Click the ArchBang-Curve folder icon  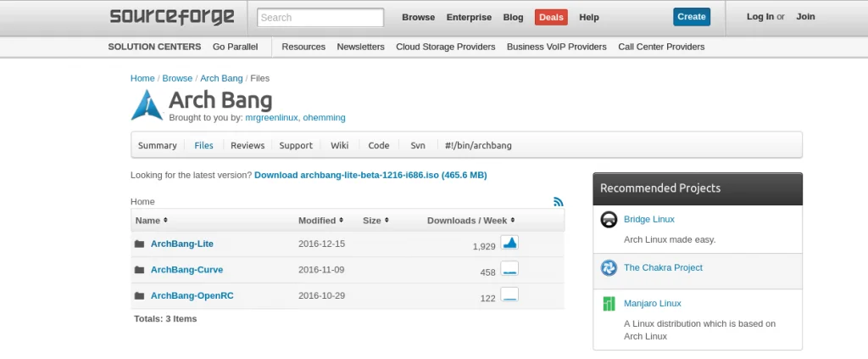140,270
